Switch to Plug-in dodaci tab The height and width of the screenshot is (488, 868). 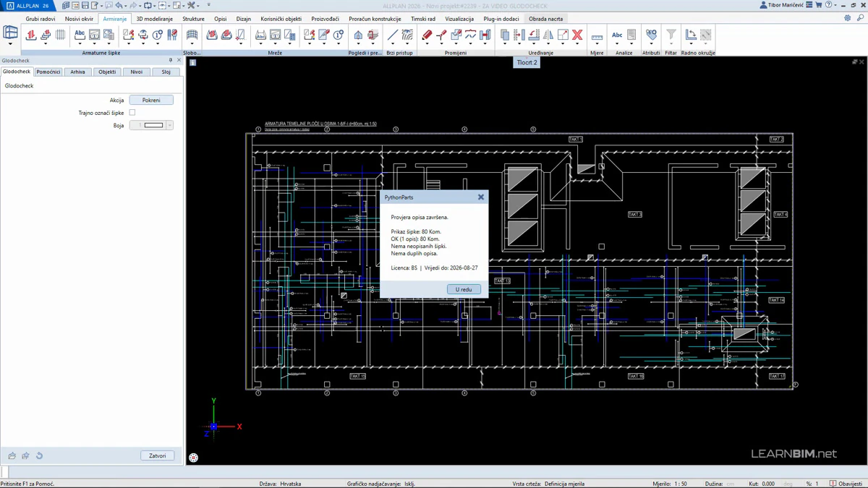pyautogui.click(x=501, y=19)
